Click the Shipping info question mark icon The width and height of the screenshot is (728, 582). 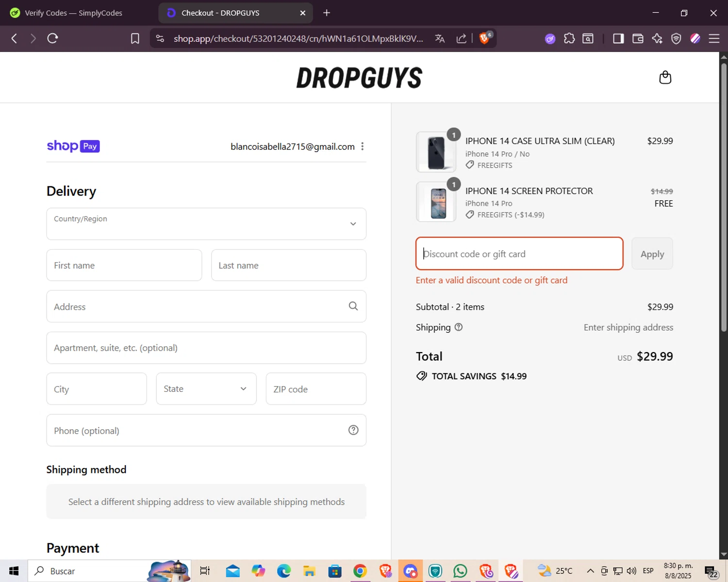point(459,327)
